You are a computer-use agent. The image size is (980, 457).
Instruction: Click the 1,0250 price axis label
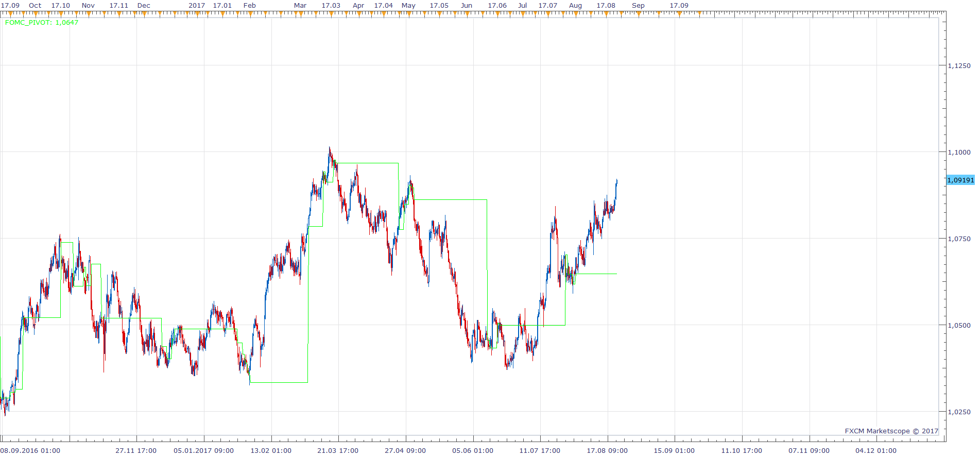[x=959, y=412]
